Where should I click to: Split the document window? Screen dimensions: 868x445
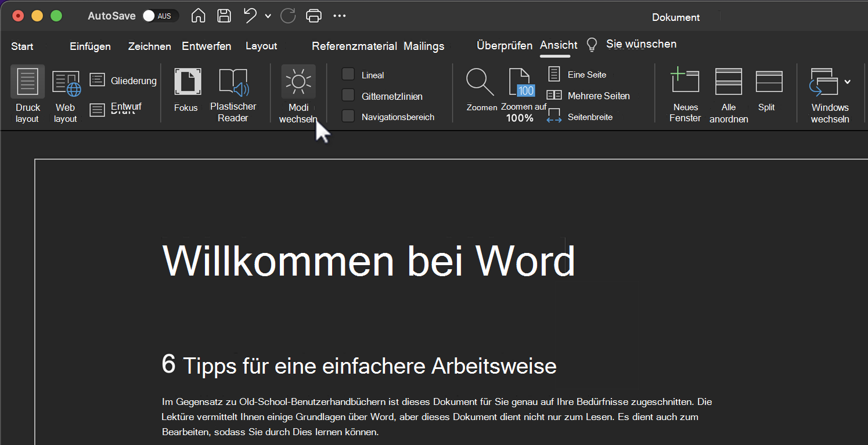769,82
